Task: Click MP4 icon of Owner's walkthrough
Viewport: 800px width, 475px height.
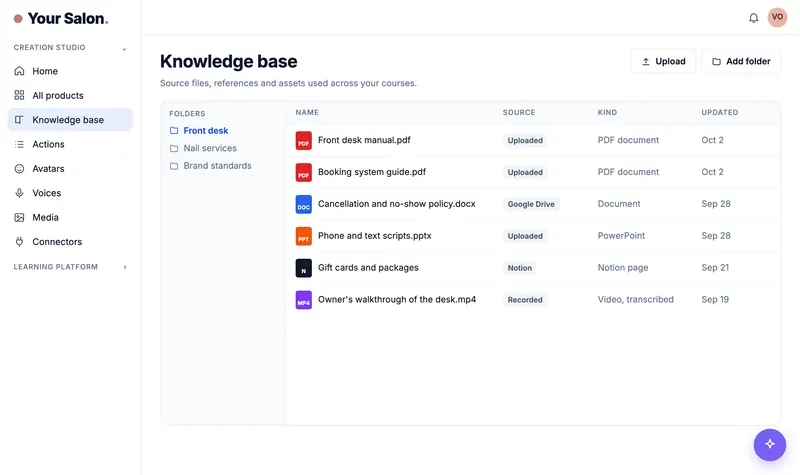Action: [x=304, y=300]
